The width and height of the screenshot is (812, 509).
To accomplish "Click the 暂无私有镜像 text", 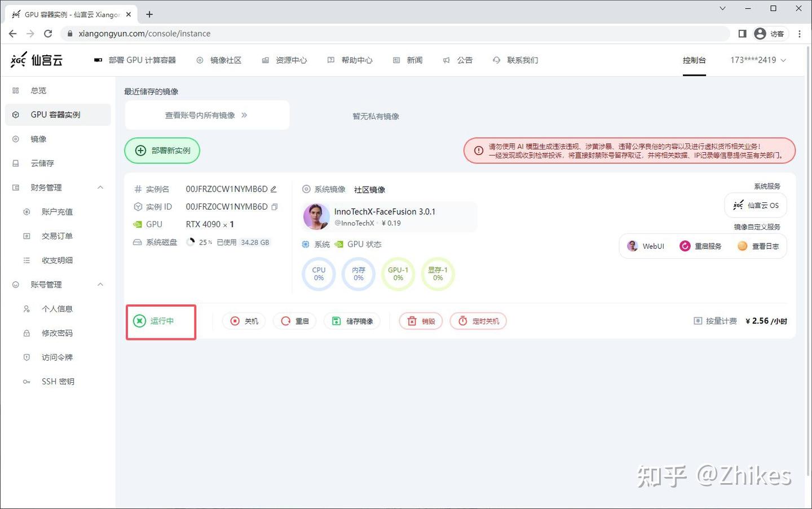I will click(x=376, y=117).
